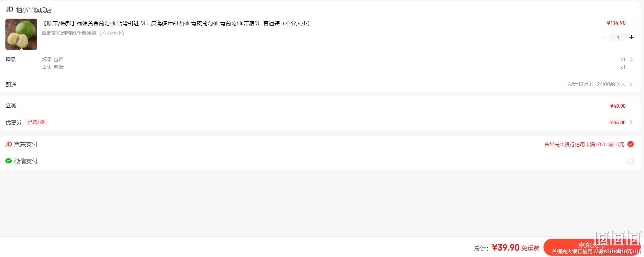The height and width of the screenshot is (257, 644).
Task: Decrease quantity with the minus button
Action: (x=604, y=37)
